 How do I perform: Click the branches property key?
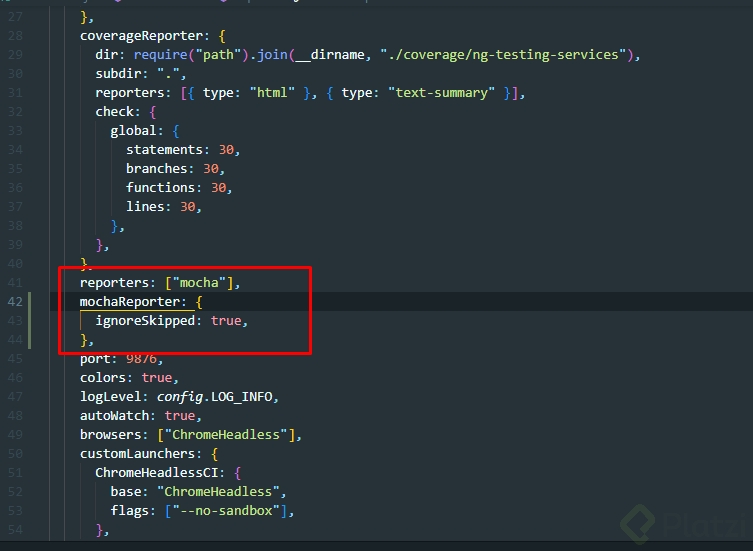point(157,169)
